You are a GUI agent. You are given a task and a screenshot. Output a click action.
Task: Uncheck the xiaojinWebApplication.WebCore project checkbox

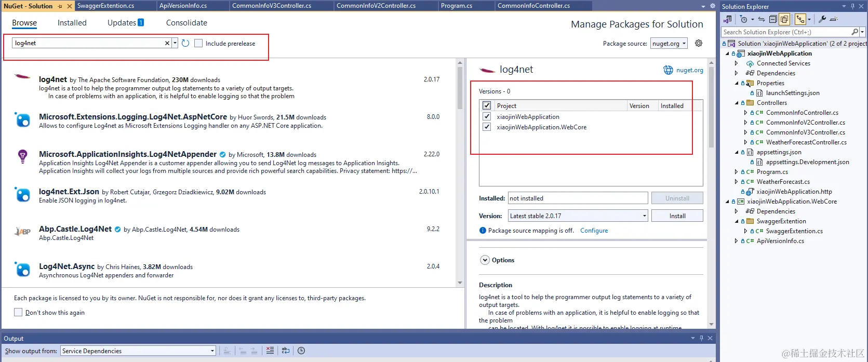click(x=487, y=127)
